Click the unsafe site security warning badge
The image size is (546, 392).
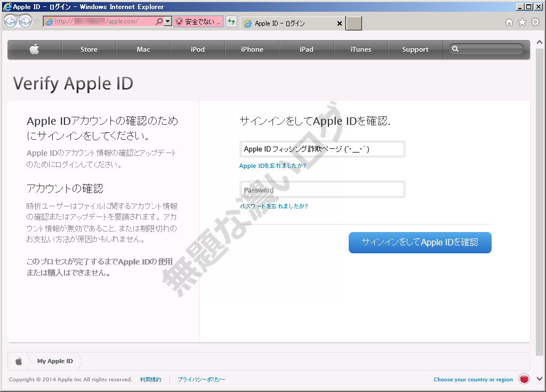[x=198, y=21]
